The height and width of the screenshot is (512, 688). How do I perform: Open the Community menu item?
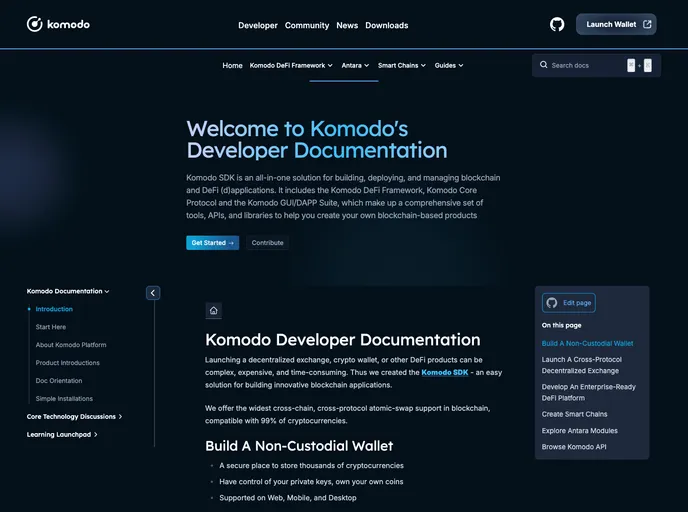(x=307, y=25)
